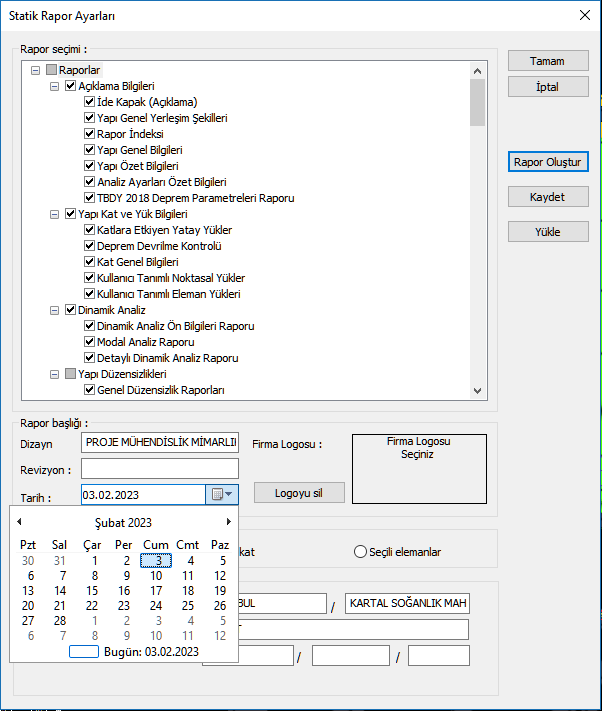Viewport: 602px width, 711px height.
Task: Click scroll down arrow of report list
Action: pos(477,390)
